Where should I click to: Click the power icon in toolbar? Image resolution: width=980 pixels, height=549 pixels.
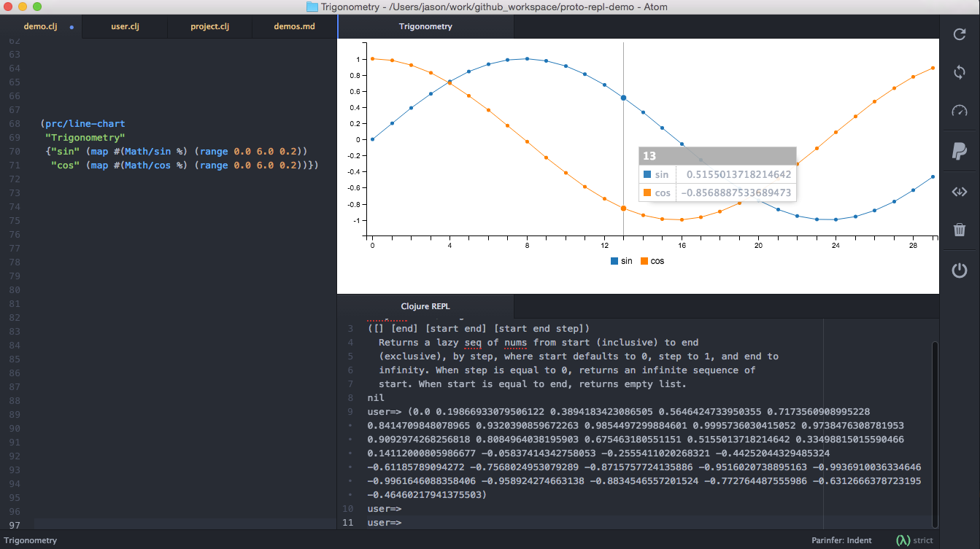click(960, 270)
